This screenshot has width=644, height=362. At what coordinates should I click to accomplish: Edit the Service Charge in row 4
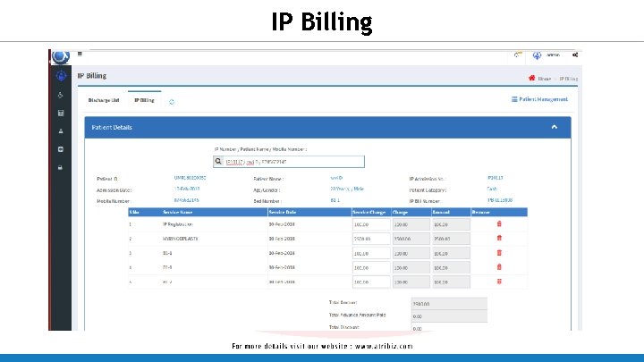371,267
